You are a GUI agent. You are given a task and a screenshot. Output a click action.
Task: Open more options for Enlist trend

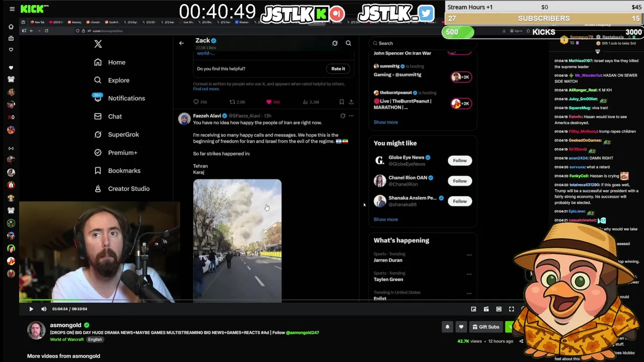coord(469,293)
